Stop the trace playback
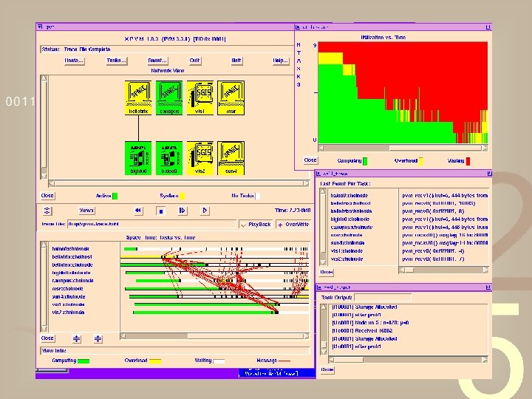532x399 pixels. (x=161, y=211)
